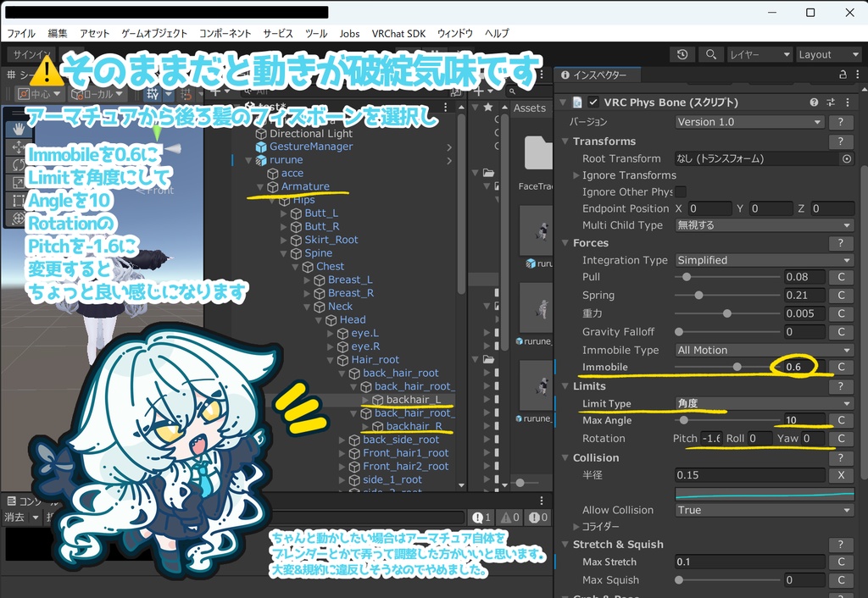This screenshot has width=868, height=598.
Task: Select GestureManager in the hierarchy
Action: [311, 147]
